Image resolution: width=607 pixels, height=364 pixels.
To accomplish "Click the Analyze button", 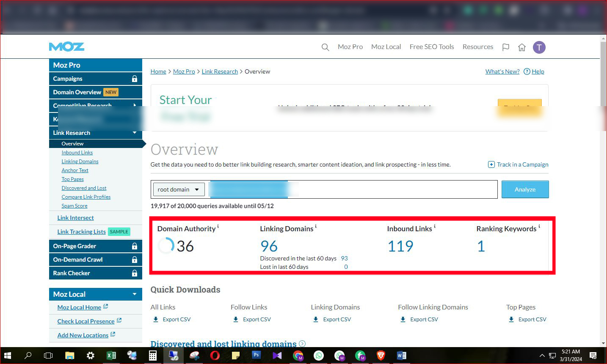I will click(525, 189).
